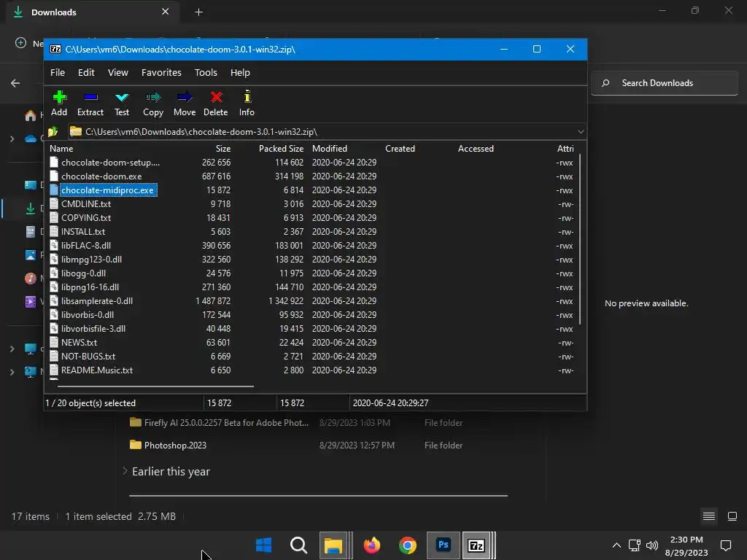747x560 pixels.
Task: Click the Music icon in Explorer sidebar
Action: [x=31, y=278]
